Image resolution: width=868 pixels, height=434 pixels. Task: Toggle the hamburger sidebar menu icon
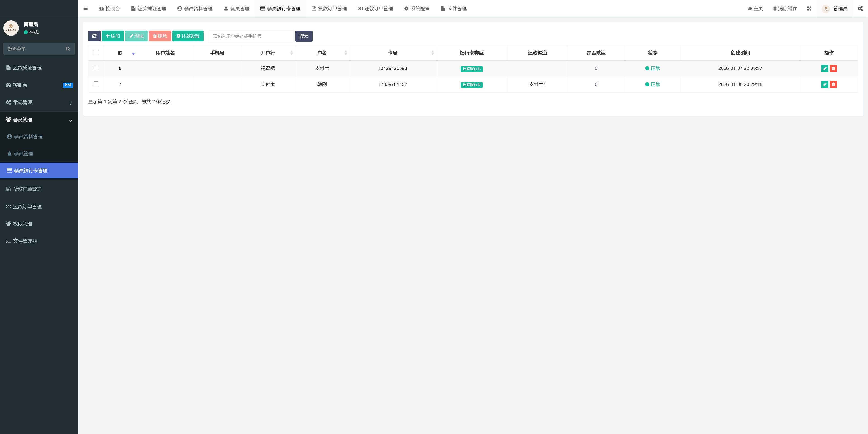coord(86,8)
